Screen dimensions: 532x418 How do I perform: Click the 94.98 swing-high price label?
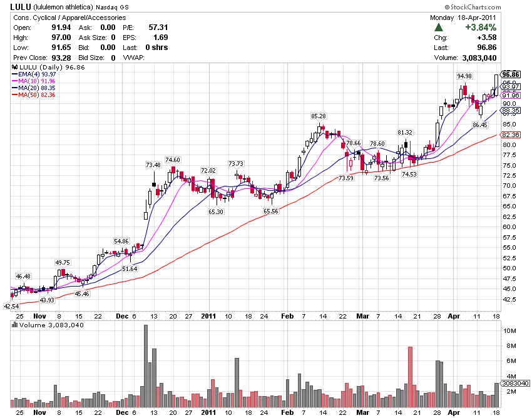click(464, 76)
